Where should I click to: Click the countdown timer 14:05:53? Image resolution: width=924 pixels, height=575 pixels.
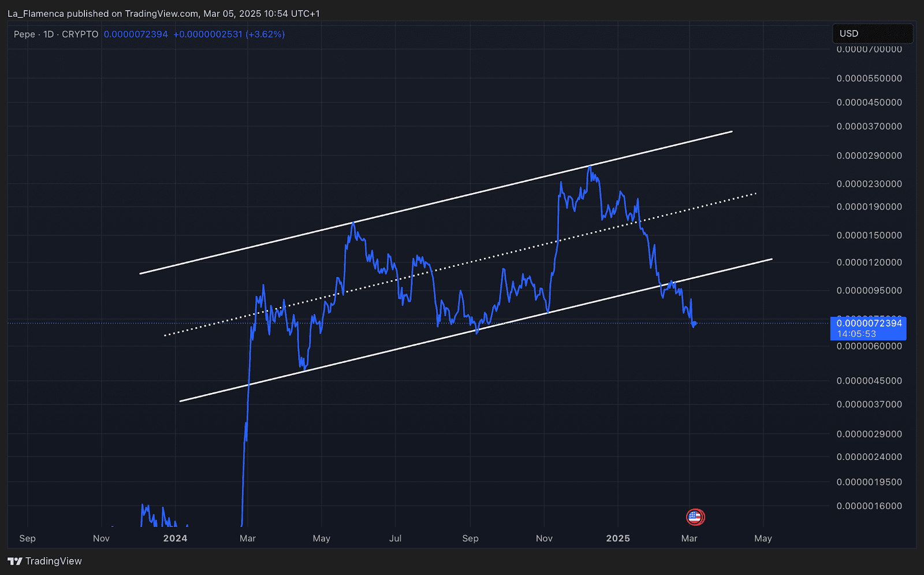[x=856, y=334]
